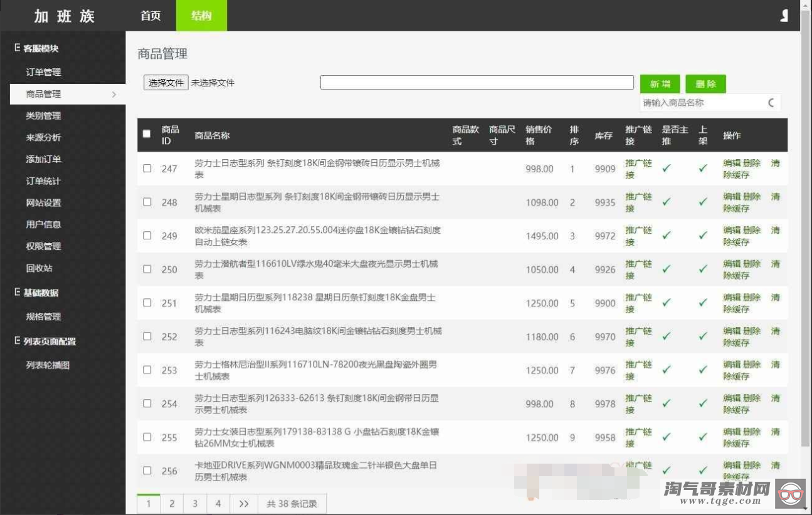812x515 pixels.
Task: Click 清除缓存 for product 252
Action: 752,337
